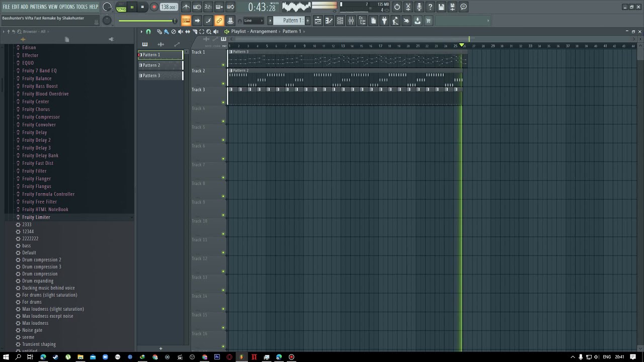Open the OPTIONS menu
644x362 pixels.
pos(67,7)
